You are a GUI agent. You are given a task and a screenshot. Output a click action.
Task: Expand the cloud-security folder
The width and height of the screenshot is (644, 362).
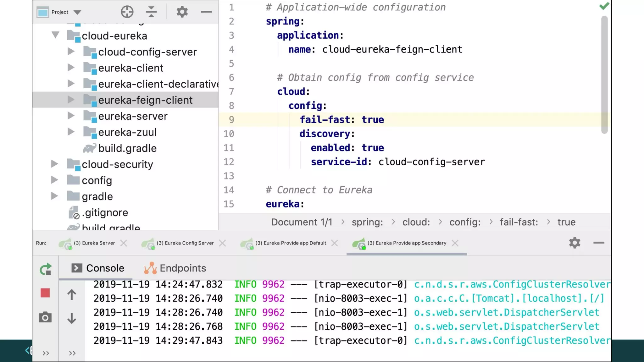click(x=54, y=164)
